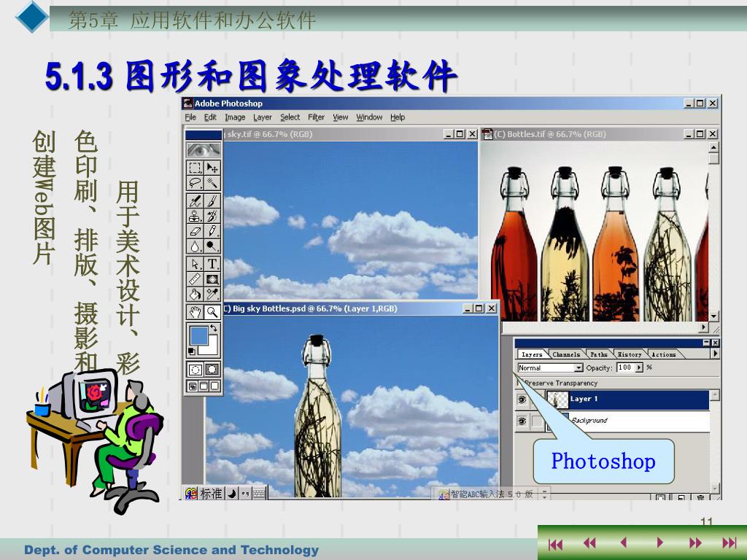This screenshot has height=560, width=747.
Task: Switch to standard screen window mode
Action: [x=193, y=386]
